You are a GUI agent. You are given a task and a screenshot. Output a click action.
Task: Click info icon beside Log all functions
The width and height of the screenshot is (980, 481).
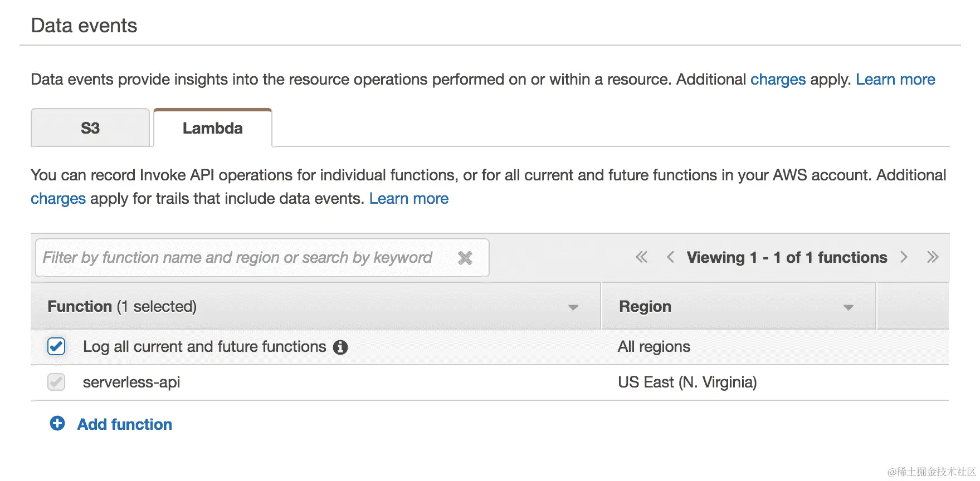pos(340,347)
